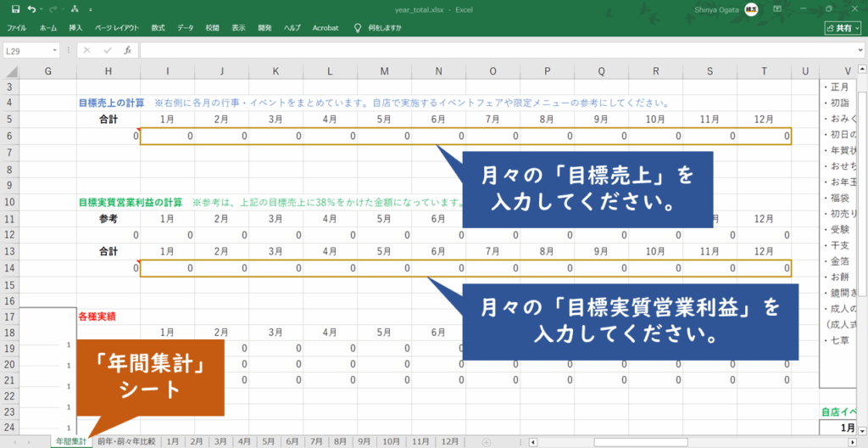868x448 pixels.
Task: Click into the formula bar input field
Action: coord(492,51)
